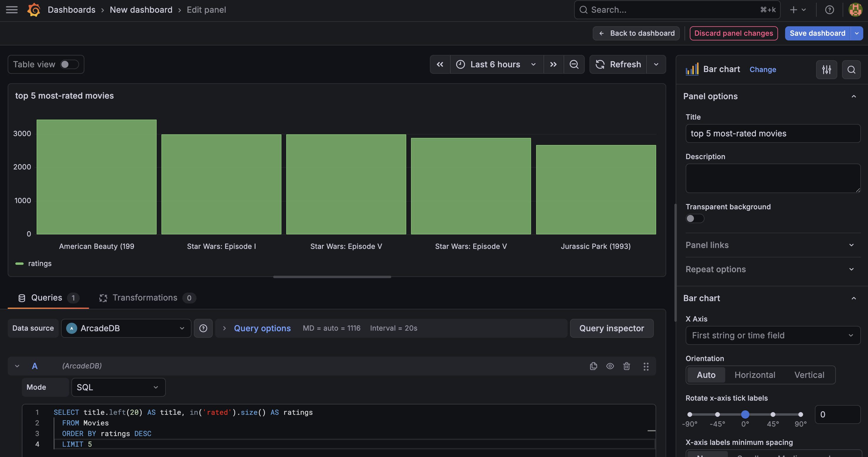The image size is (868, 457).
Task: Open panel options filter sliders icon
Action: (x=827, y=70)
